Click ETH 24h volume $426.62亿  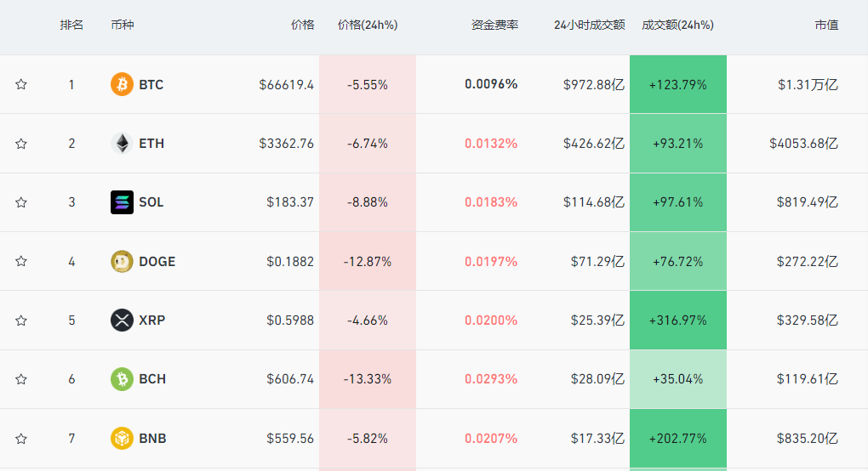pos(594,144)
